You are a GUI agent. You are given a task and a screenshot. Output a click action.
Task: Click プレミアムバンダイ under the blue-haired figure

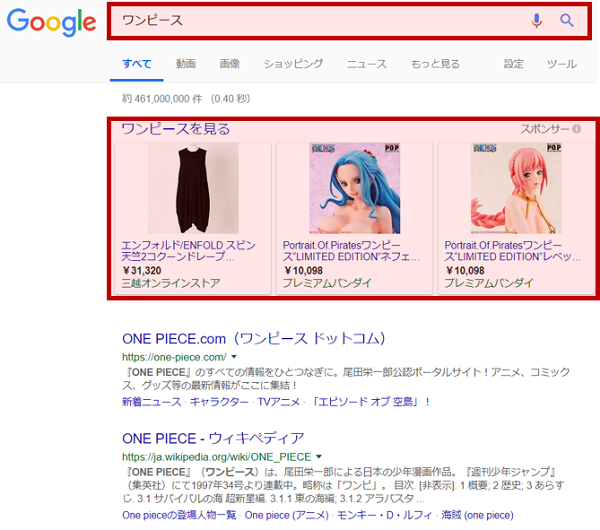point(327,283)
